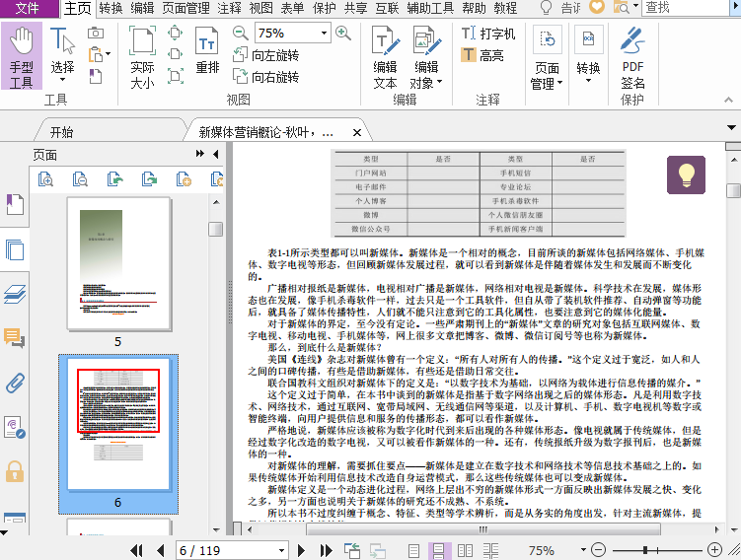
Task: Click the PDF Sign tool
Action: click(x=632, y=57)
